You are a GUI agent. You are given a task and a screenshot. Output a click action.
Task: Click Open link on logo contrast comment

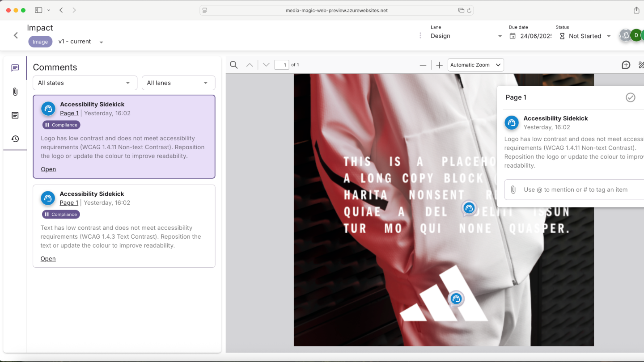48,169
